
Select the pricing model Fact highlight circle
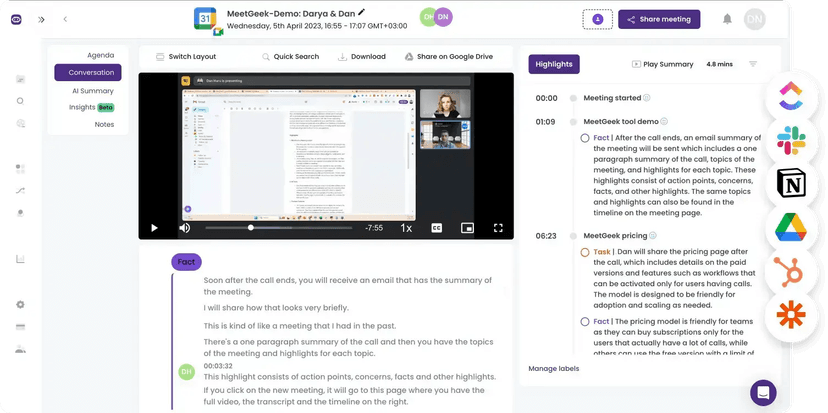coord(585,322)
